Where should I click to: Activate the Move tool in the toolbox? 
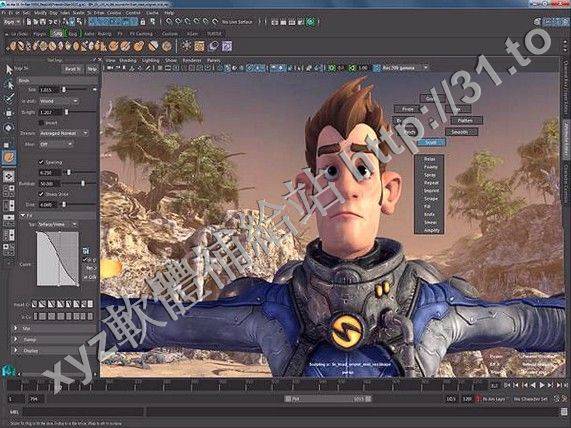(9, 113)
